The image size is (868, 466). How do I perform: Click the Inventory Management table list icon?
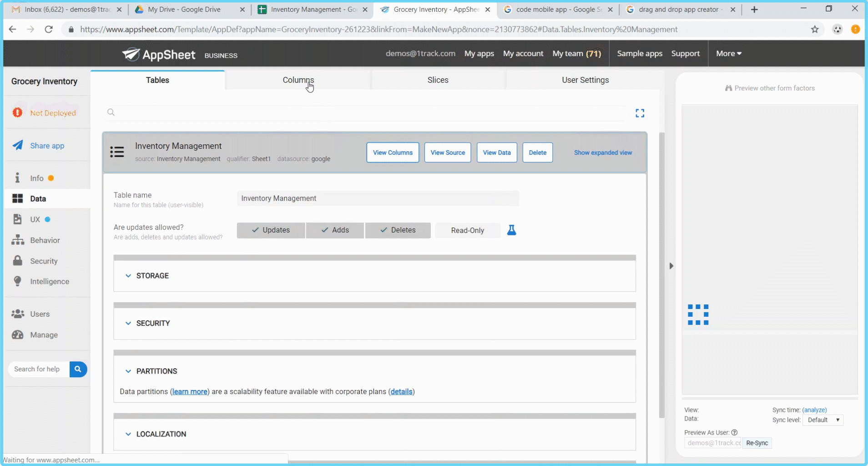click(117, 152)
